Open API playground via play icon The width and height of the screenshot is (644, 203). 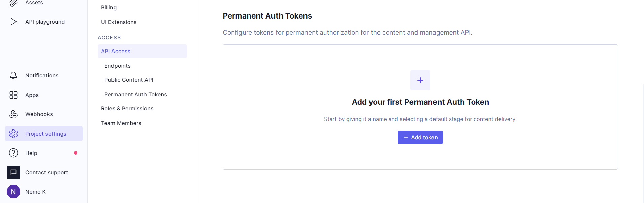point(13,22)
